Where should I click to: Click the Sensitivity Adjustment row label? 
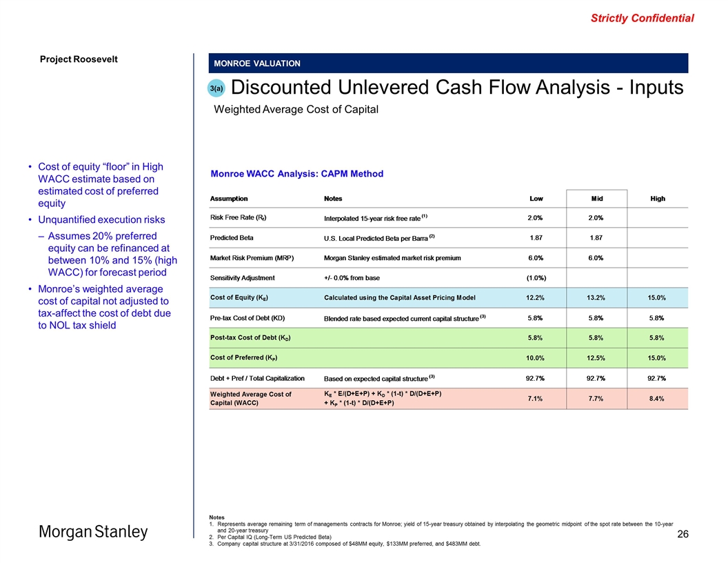click(243, 278)
